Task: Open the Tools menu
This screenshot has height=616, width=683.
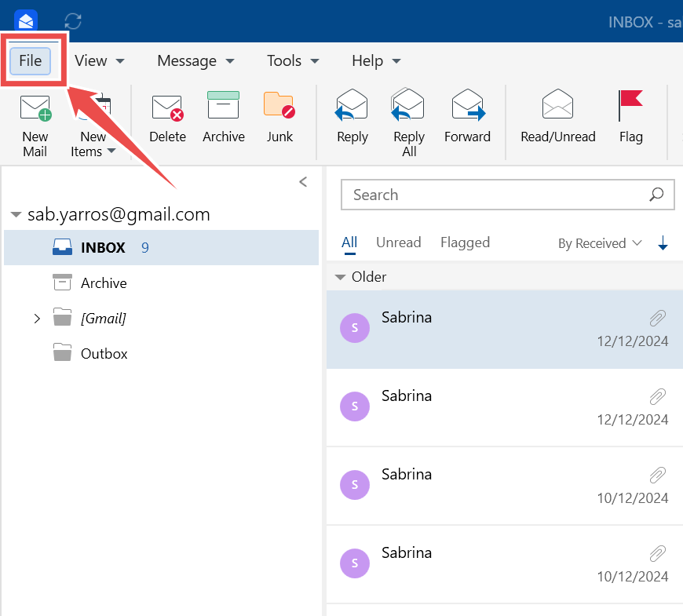Action: (x=293, y=61)
